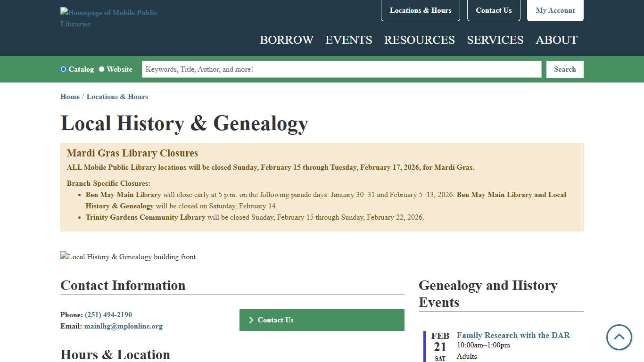Click the Contact Us header button
The image size is (644, 362).
tap(494, 10)
